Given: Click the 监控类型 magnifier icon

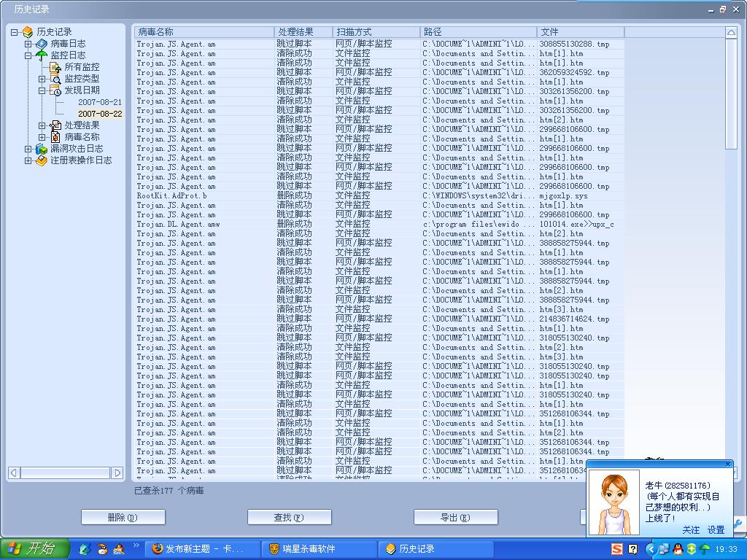Looking at the screenshot, I should coord(55,79).
